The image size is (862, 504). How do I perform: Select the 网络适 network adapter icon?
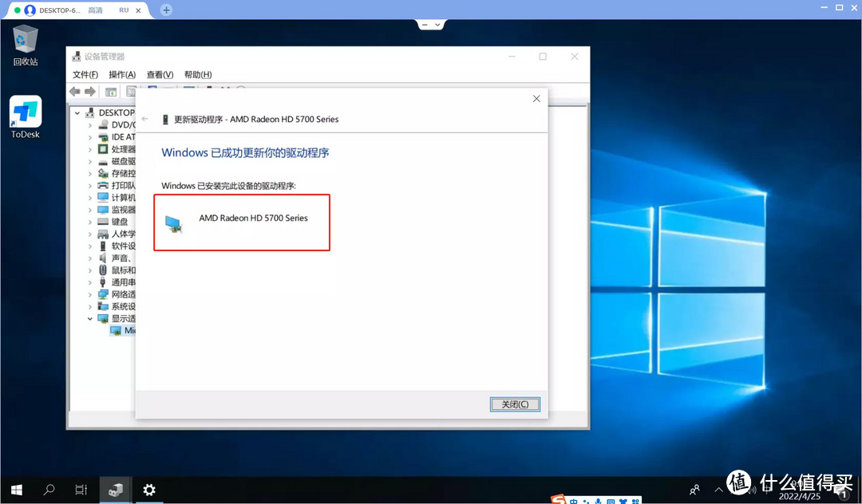[x=103, y=294]
